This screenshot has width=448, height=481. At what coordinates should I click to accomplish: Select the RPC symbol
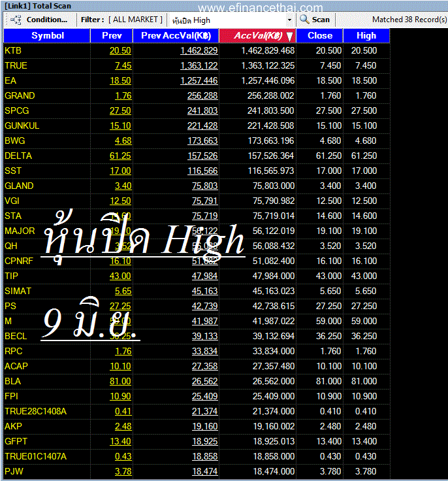pyautogui.click(x=14, y=351)
